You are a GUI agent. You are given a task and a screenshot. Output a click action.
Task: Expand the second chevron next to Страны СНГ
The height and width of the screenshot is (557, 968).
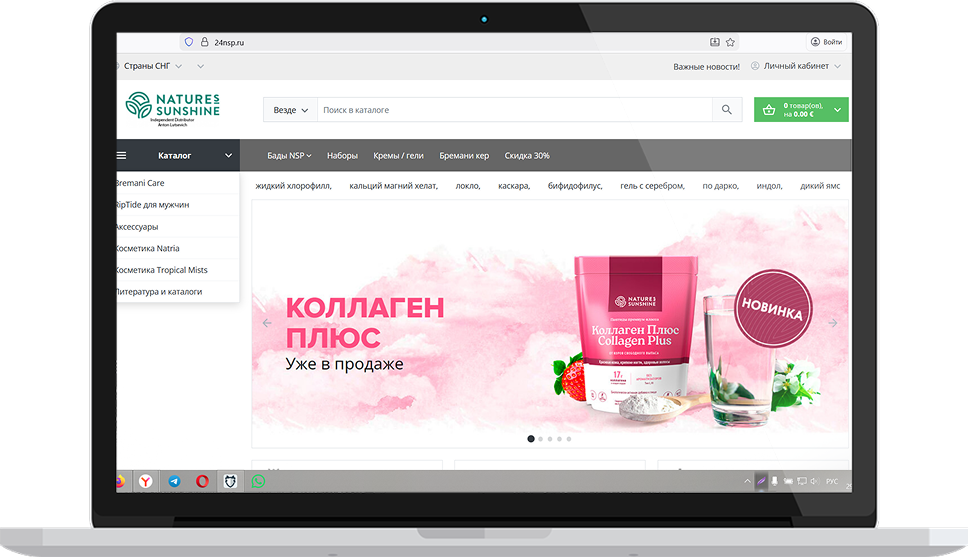(201, 66)
